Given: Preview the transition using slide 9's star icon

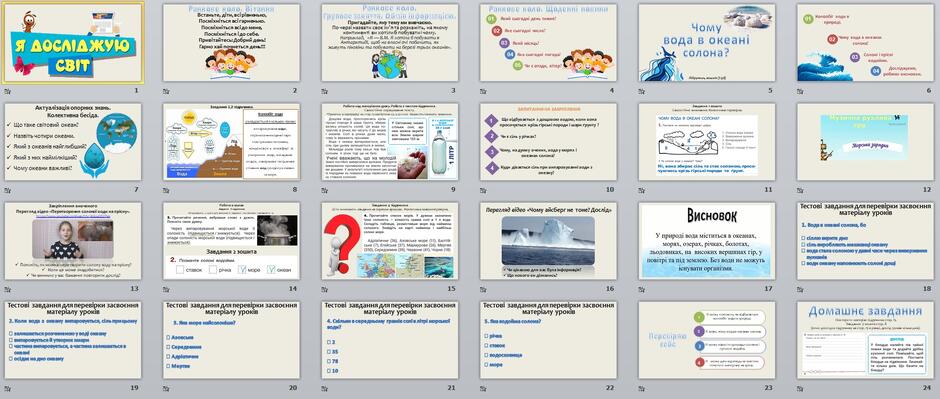Looking at the screenshot, I should point(324,190).
